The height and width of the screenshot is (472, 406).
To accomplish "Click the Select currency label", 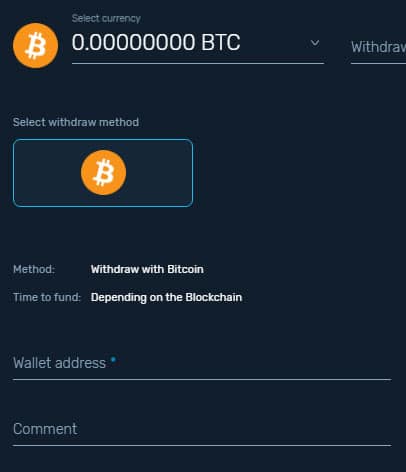I will 106,18.
